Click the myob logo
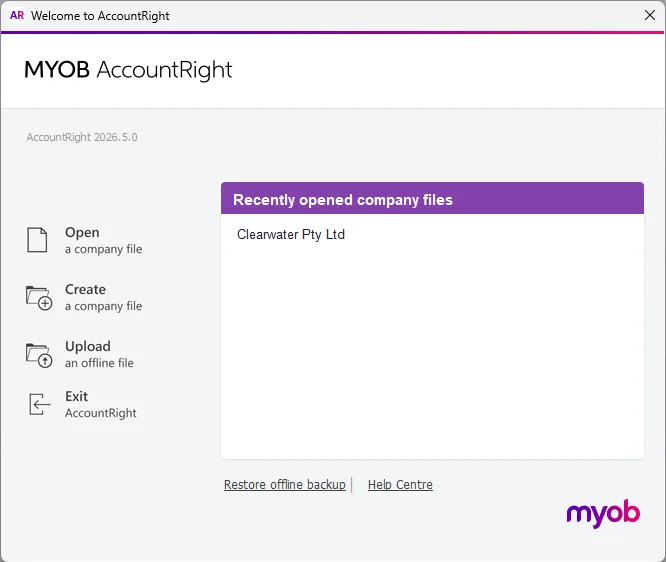 [x=603, y=514]
